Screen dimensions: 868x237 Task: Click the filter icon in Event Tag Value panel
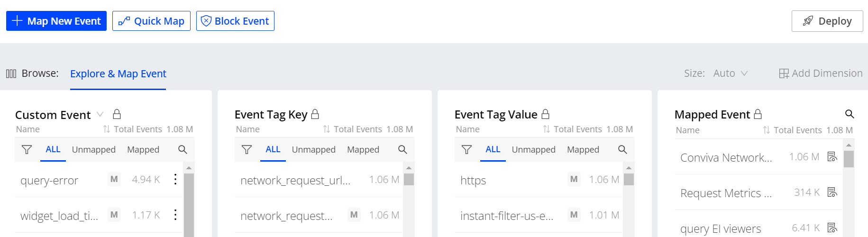tap(467, 150)
